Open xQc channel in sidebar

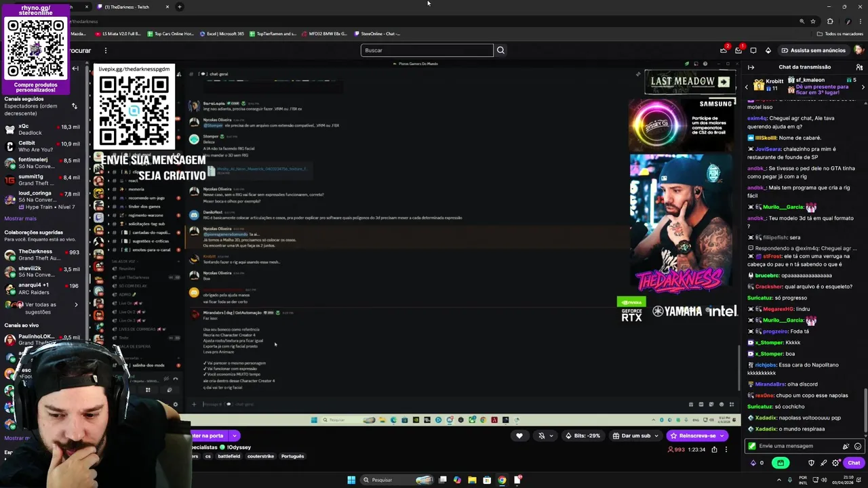(x=42, y=129)
